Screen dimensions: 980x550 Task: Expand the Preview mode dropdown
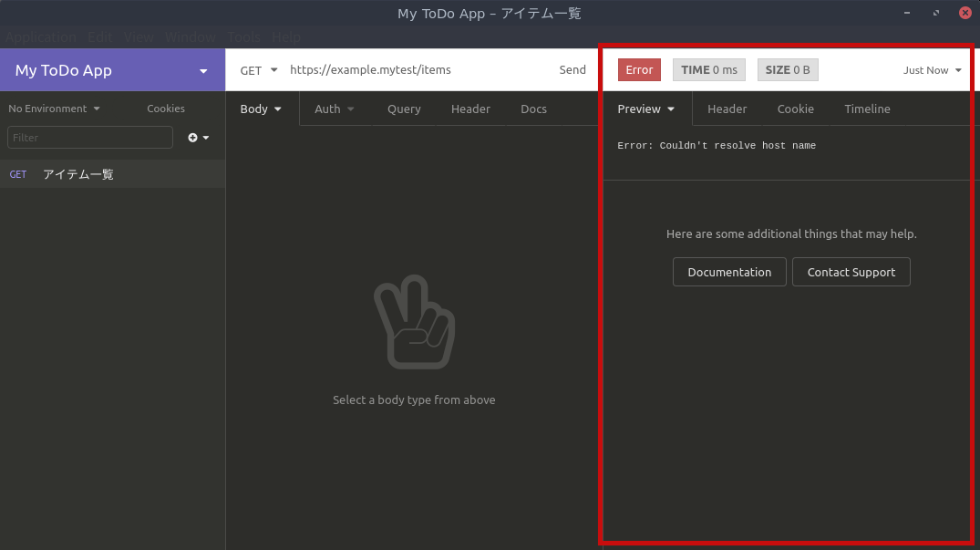pyautogui.click(x=645, y=109)
